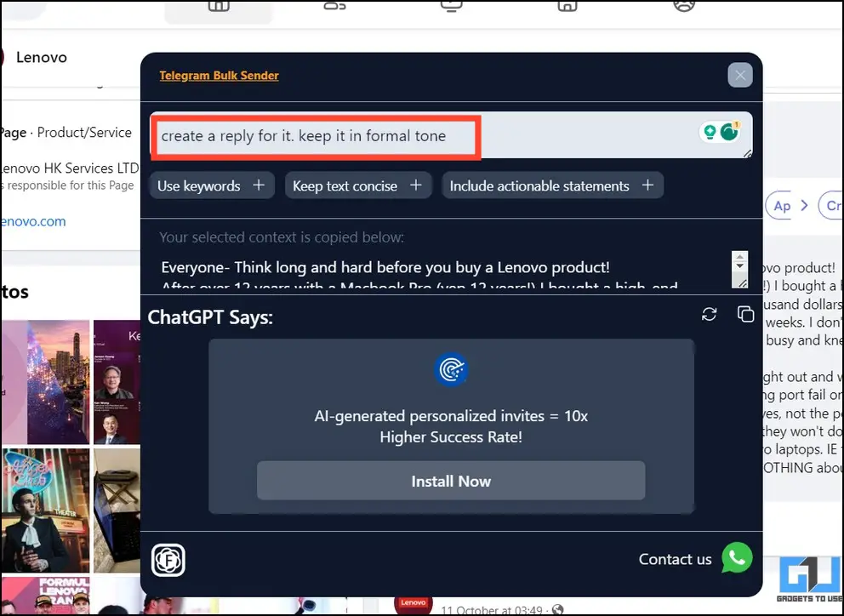Click the context box scroll up arrow

[x=739, y=257]
